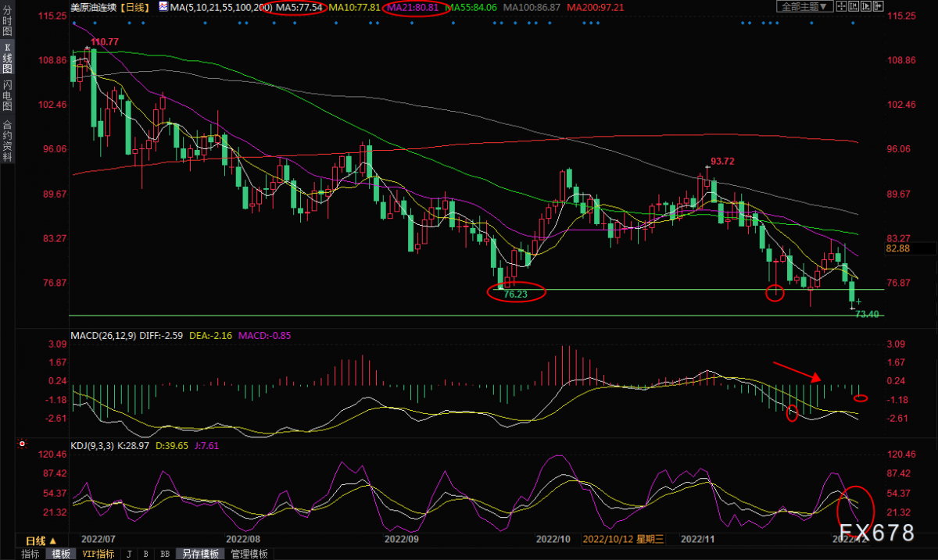This screenshot has height=560, width=938.
Task: Select the 模板 tab at the bottom
Action: [60, 554]
